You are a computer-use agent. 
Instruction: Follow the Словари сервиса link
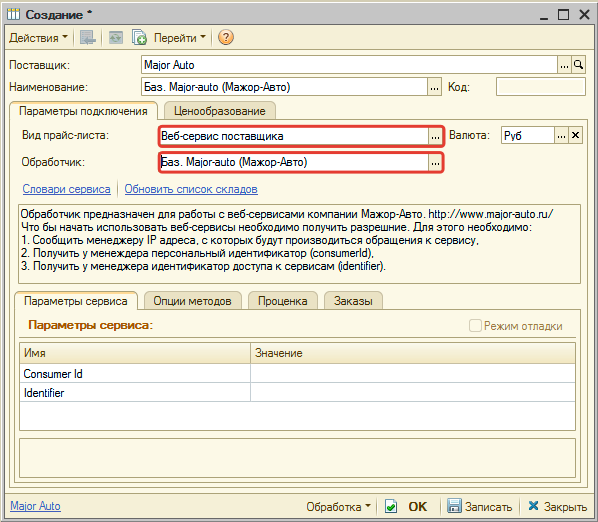point(66,189)
